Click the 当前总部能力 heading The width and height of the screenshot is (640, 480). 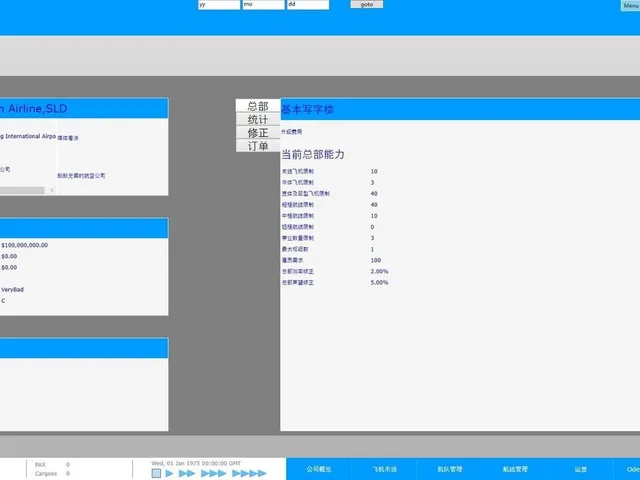[313, 154]
